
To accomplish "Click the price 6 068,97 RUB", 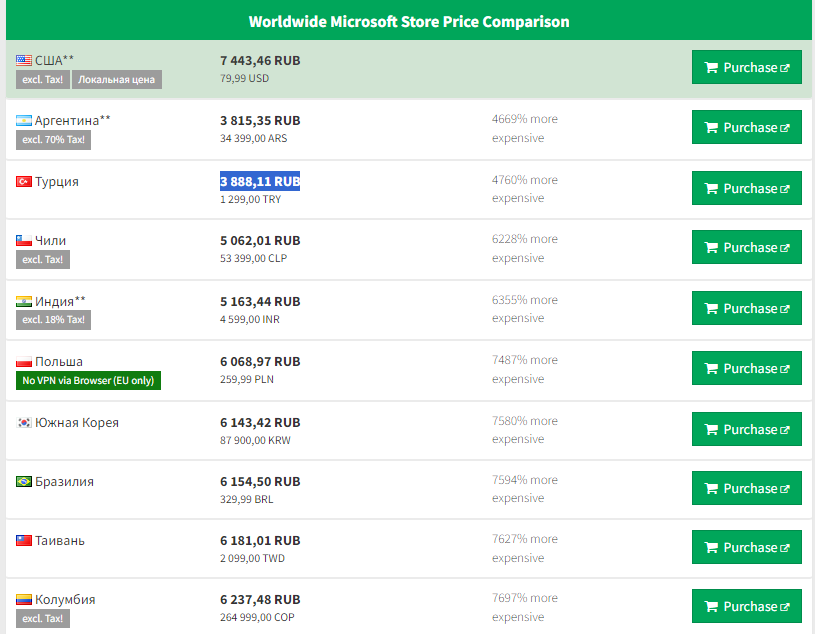I will click(260, 362).
